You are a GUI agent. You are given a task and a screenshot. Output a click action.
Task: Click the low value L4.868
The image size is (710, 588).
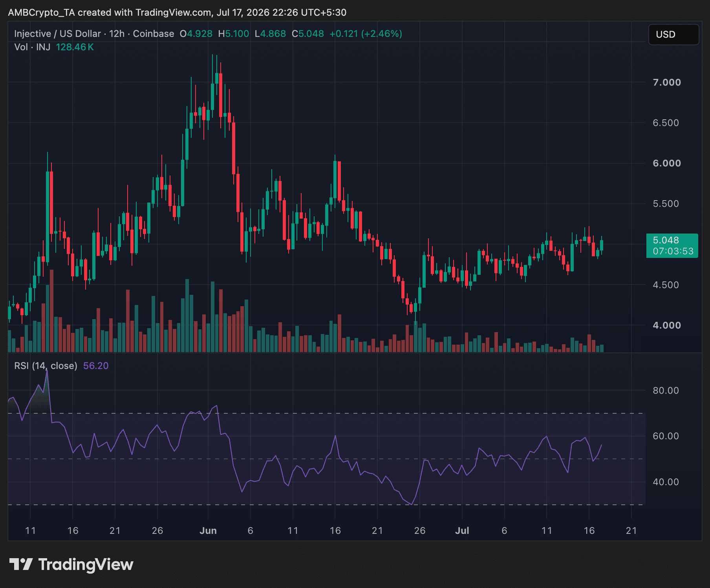[270, 34]
